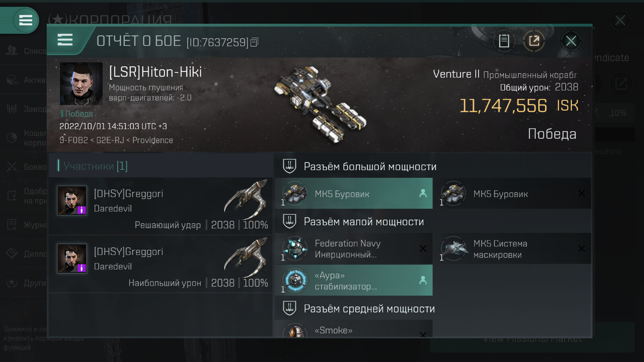This screenshot has width=644, height=362.
Task: Open Greggori's Решающий удар participant entry
Action: click(x=161, y=206)
